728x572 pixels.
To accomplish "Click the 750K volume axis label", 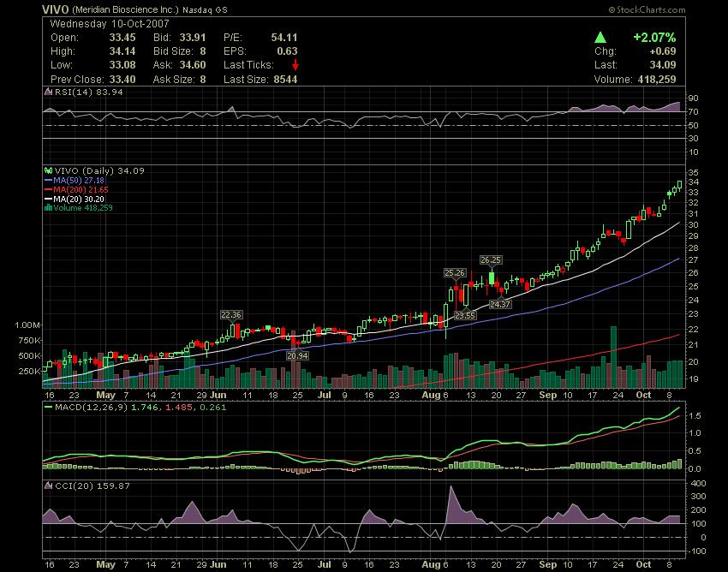I will tap(30, 340).
